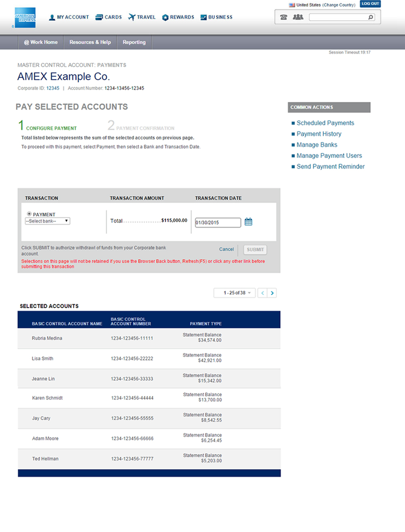The width and height of the screenshot is (405, 532).
Task: Click account number 1234-123456-55555
Action: tap(133, 418)
